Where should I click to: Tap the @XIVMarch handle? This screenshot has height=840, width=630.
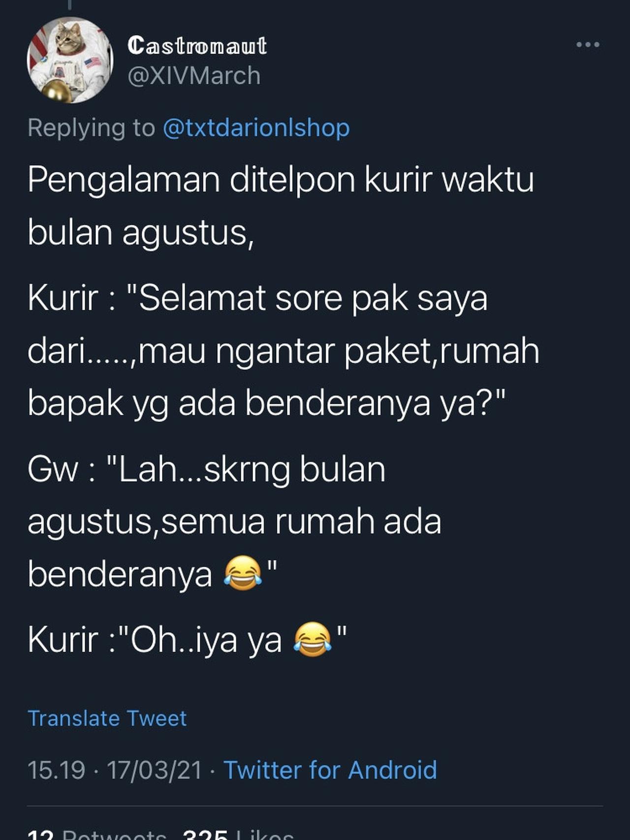click(194, 75)
